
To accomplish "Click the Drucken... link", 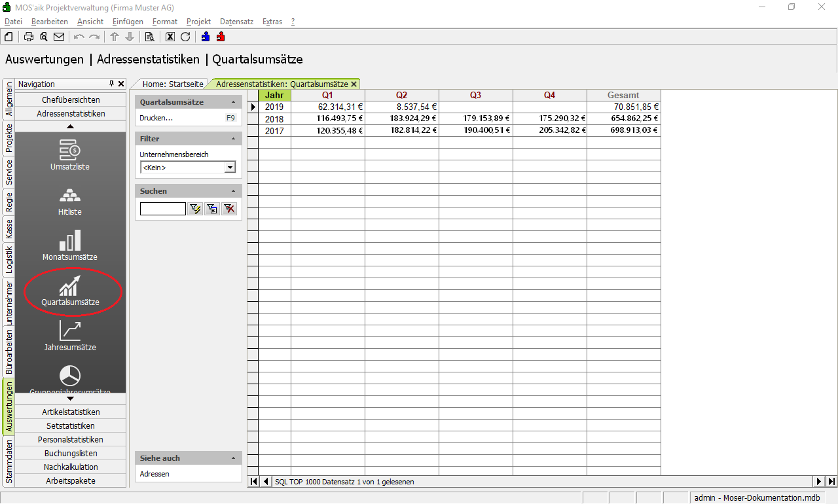I will pos(156,118).
